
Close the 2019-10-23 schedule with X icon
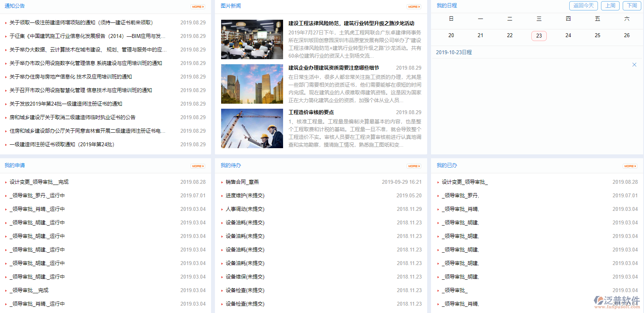(x=634, y=65)
